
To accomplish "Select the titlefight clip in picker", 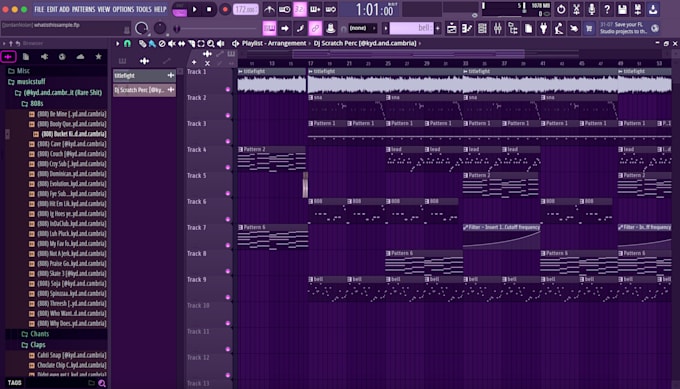I will (144, 75).
